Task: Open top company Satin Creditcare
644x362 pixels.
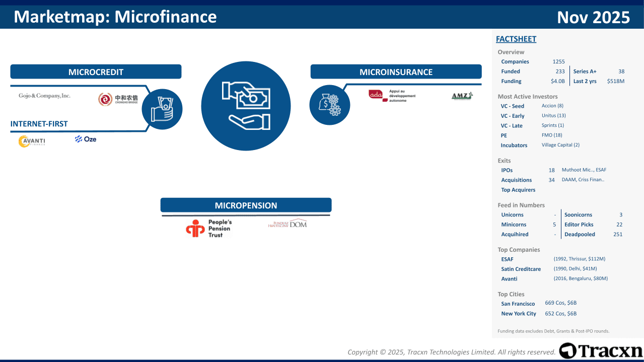Action: (521, 269)
